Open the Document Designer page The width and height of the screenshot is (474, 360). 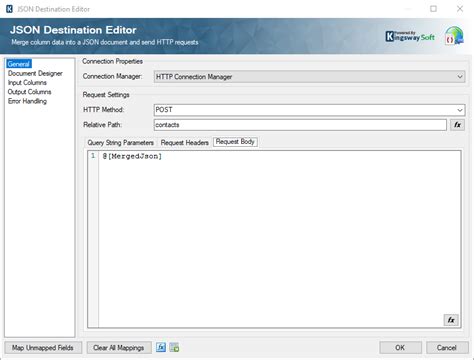[35, 73]
